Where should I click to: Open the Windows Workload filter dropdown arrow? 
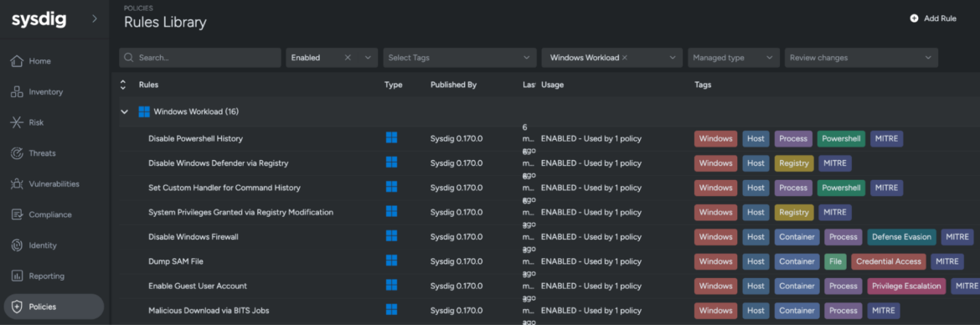(673, 58)
